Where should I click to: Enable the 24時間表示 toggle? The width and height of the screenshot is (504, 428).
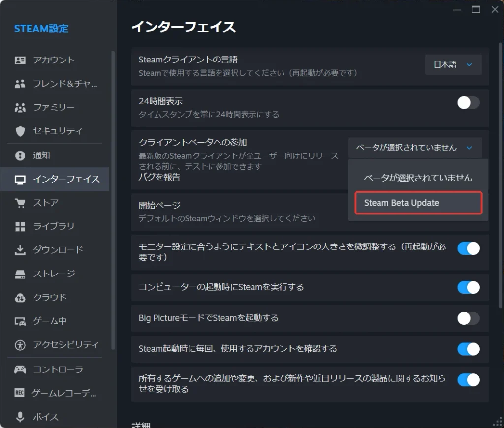(469, 103)
